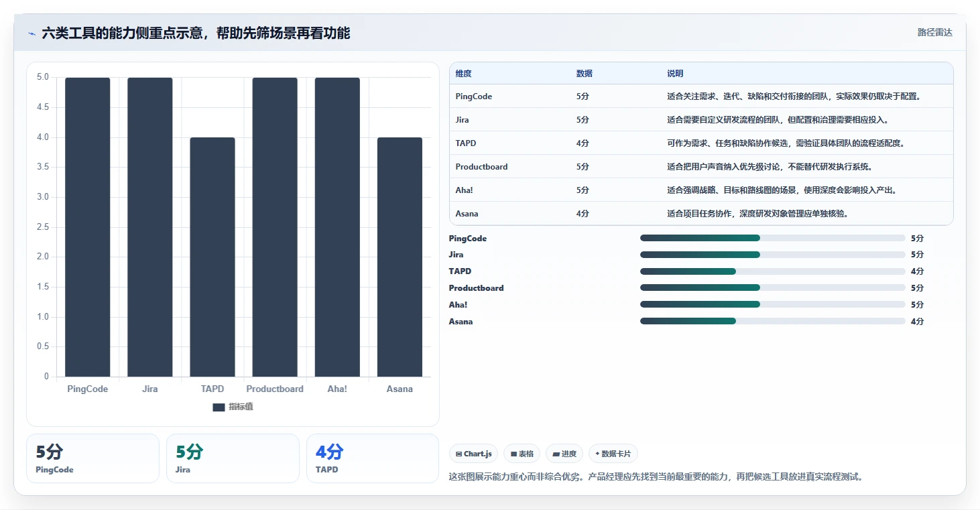
Task: Click the 4分 value beside the TAPD progress bar
Action: (917, 271)
